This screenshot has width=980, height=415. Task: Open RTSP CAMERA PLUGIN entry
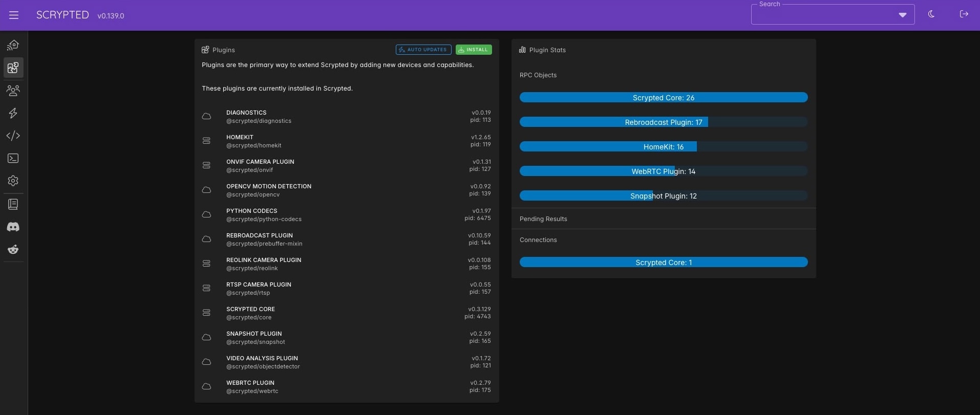pyautogui.click(x=346, y=289)
